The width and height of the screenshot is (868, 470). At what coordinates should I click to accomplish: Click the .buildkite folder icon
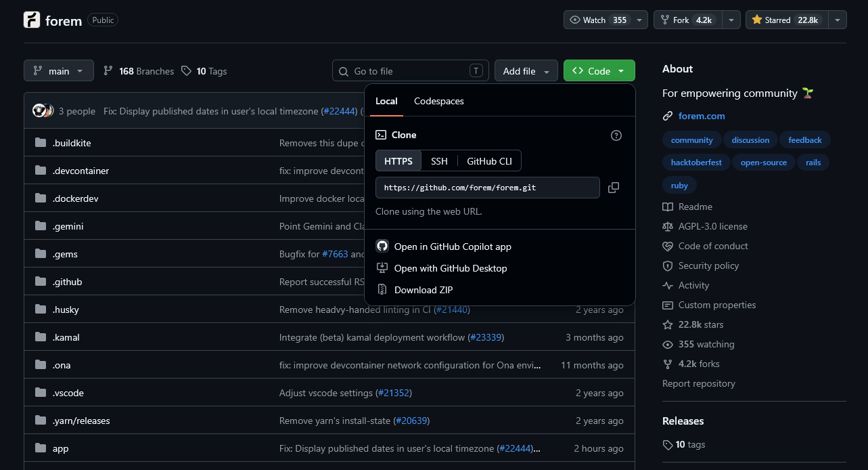click(x=41, y=143)
